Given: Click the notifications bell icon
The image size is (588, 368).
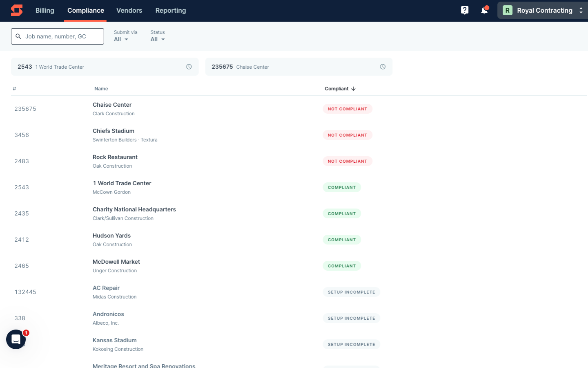Looking at the screenshot, I should point(484,10).
